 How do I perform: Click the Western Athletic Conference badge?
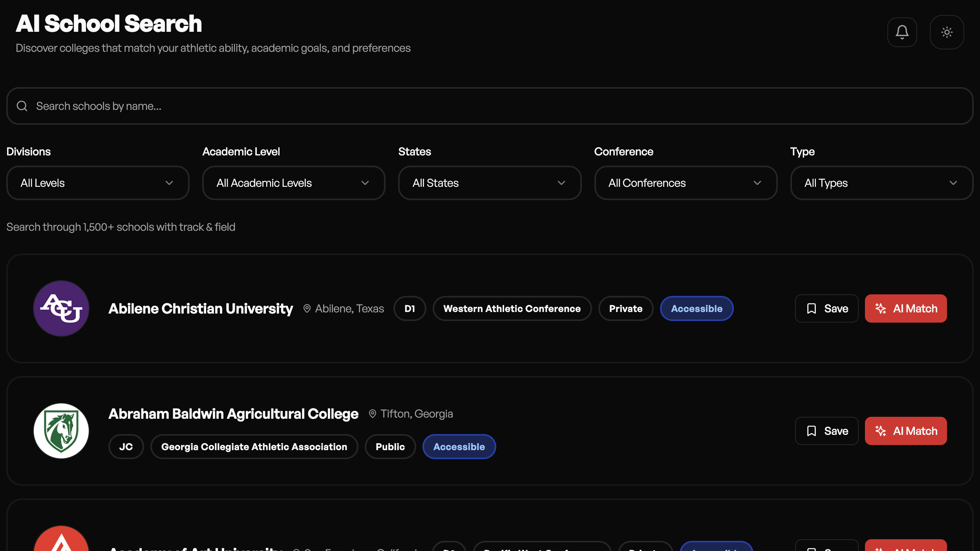[x=512, y=308]
